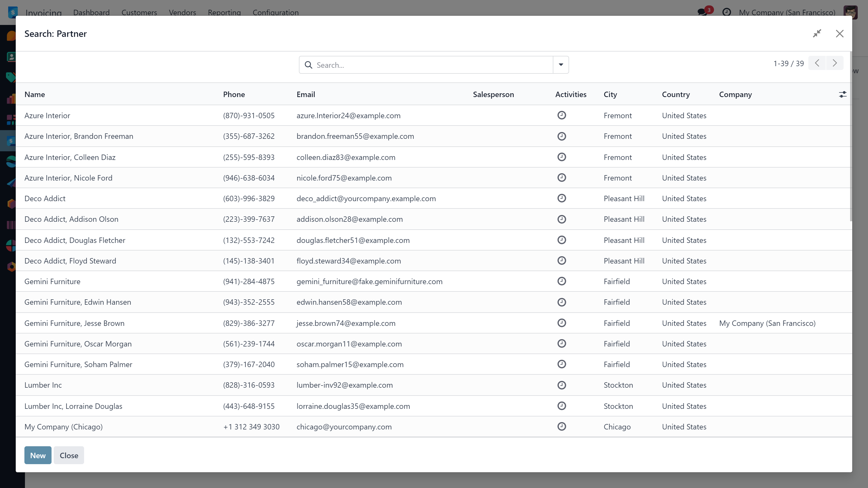Click the Azure Interior activity clock icon
This screenshot has width=868, height=488.
click(561, 115)
